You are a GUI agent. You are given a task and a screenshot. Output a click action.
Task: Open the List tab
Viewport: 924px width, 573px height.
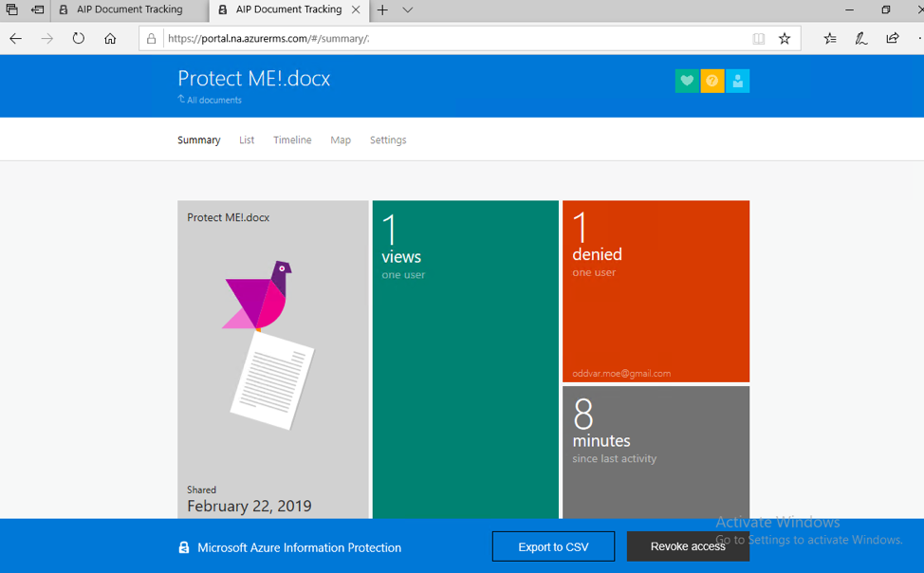pos(247,139)
